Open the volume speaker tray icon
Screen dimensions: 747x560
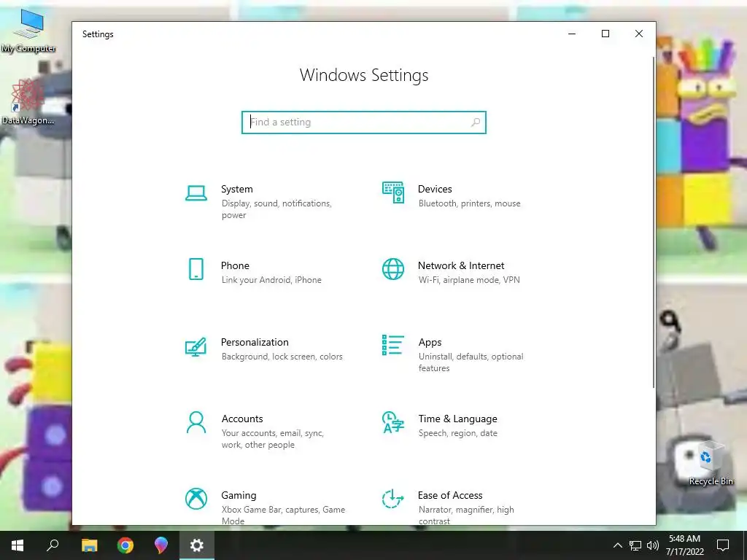point(653,545)
